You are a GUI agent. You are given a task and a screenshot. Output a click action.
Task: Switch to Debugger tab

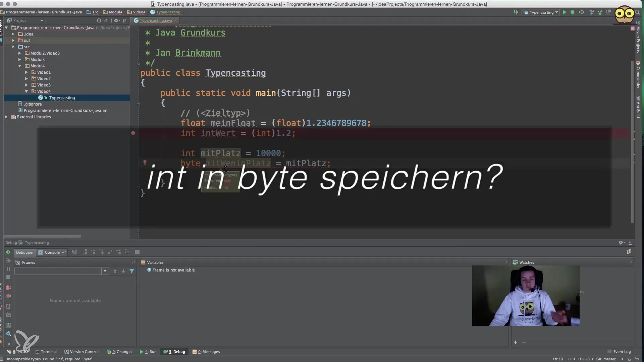coord(25,252)
